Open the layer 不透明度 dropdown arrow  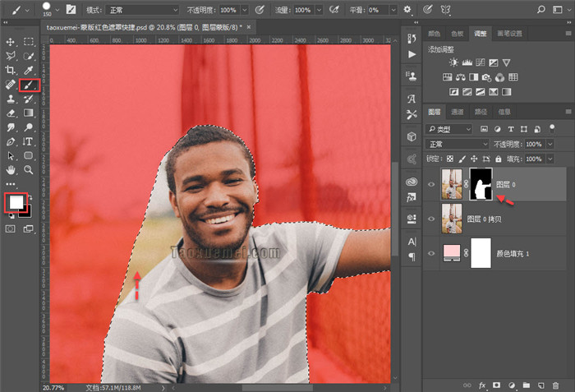point(550,144)
